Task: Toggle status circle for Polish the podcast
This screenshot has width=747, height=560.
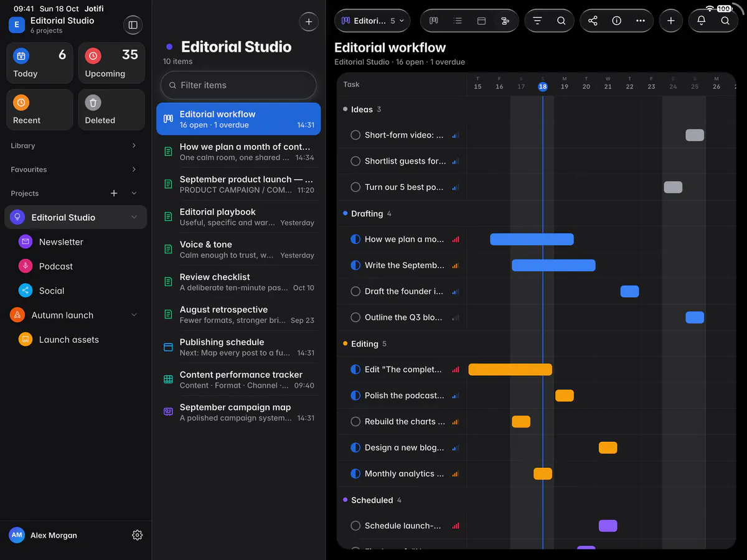Action: tap(355, 396)
